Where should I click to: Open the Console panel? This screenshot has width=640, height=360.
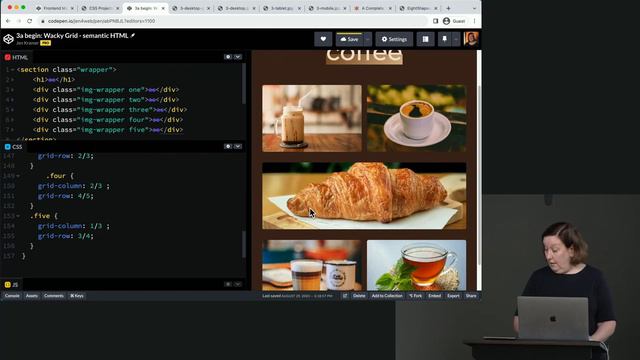[12, 296]
